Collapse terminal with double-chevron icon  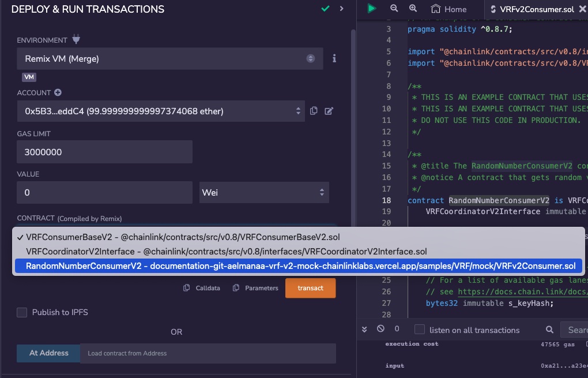(364, 329)
